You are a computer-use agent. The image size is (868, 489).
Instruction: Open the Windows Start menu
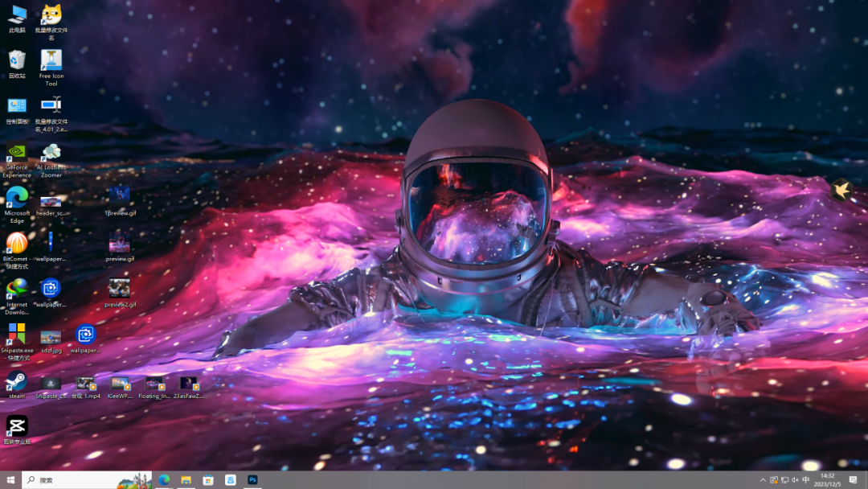10,480
